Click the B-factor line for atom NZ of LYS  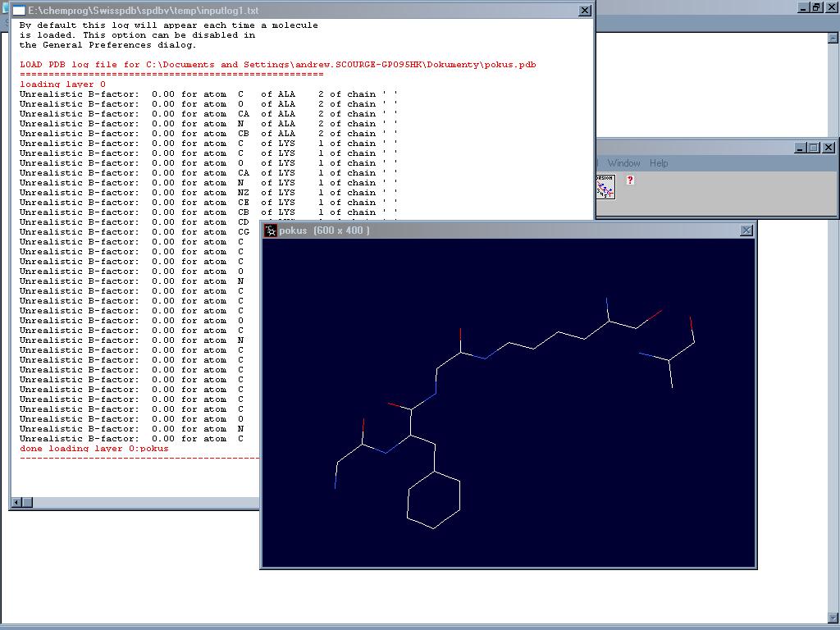click(208, 192)
